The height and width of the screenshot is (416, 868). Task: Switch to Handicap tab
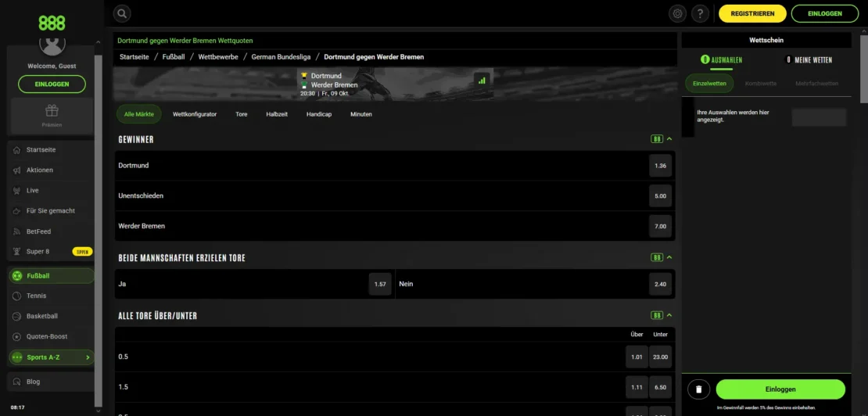click(x=319, y=114)
